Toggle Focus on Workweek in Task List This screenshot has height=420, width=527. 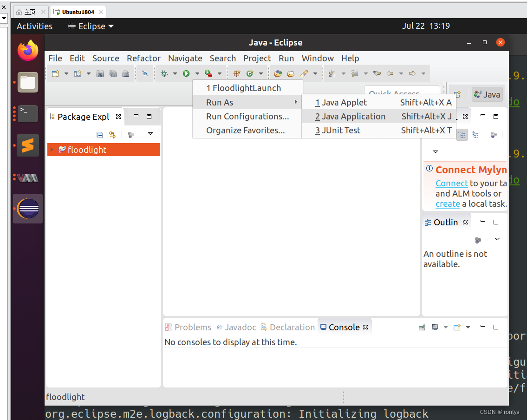point(494,135)
